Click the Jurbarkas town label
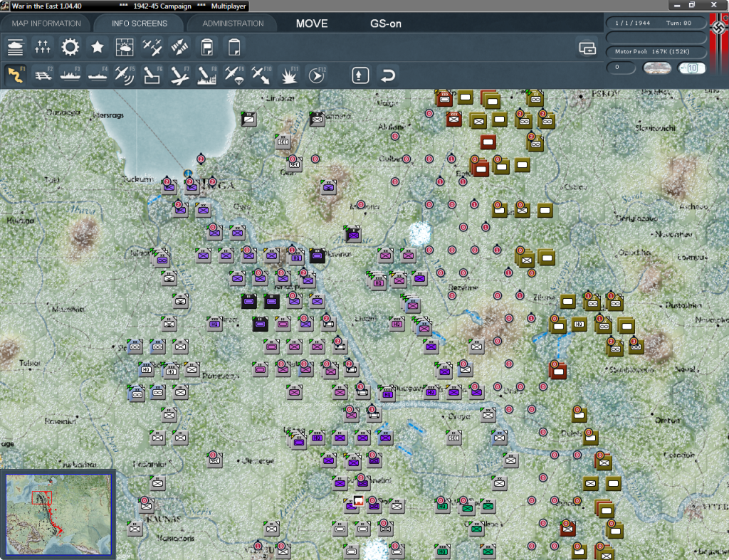The image size is (729, 560). 79,464
